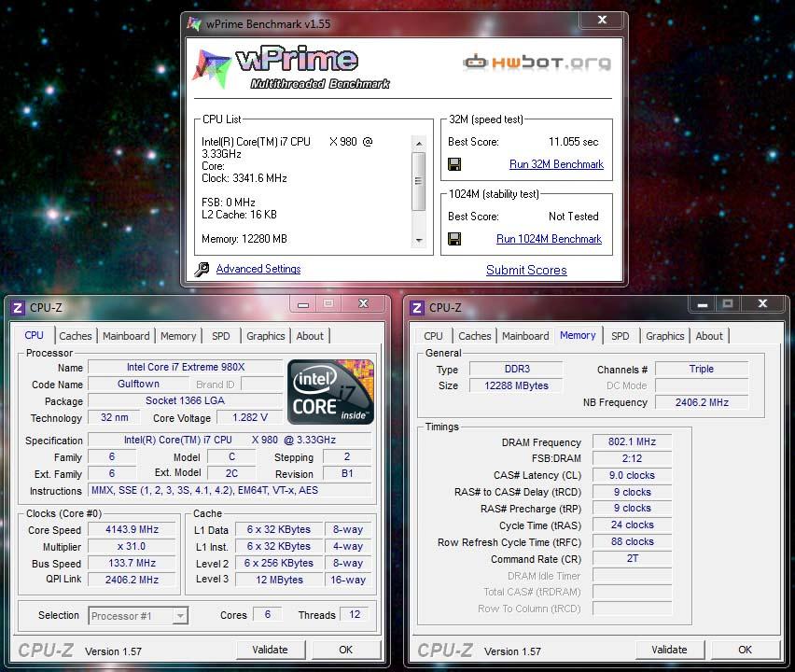The width and height of the screenshot is (795, 672).
Task: Show About tab in right CPU-Z window
Action: (x=709, y=336)
